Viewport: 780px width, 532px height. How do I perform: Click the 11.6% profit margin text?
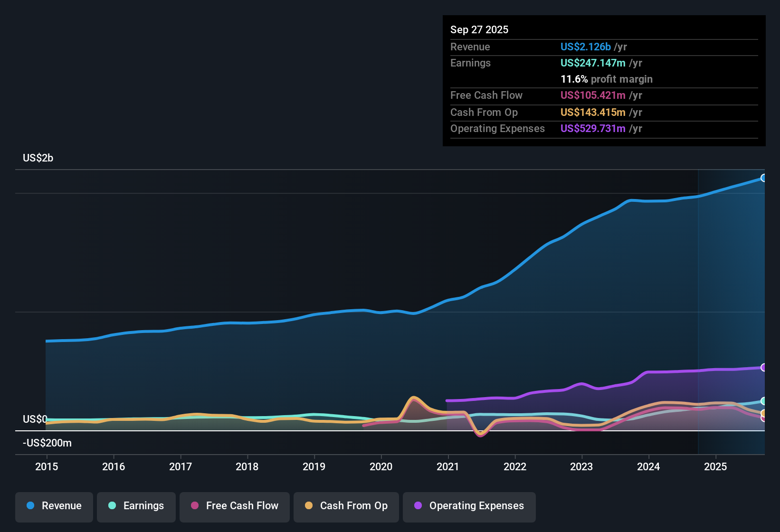(607, 79)
